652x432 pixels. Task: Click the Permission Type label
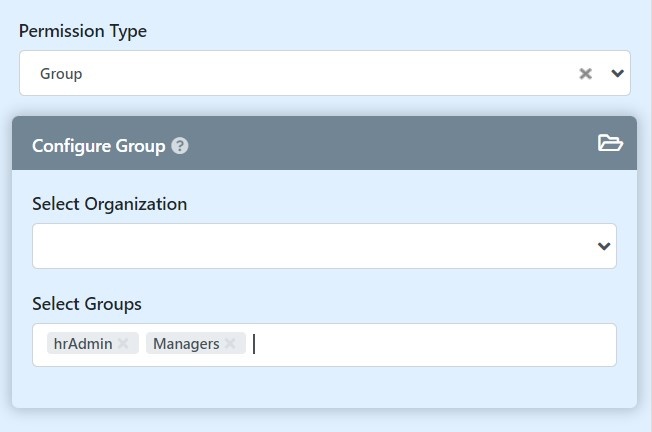(x=83, y=31)
